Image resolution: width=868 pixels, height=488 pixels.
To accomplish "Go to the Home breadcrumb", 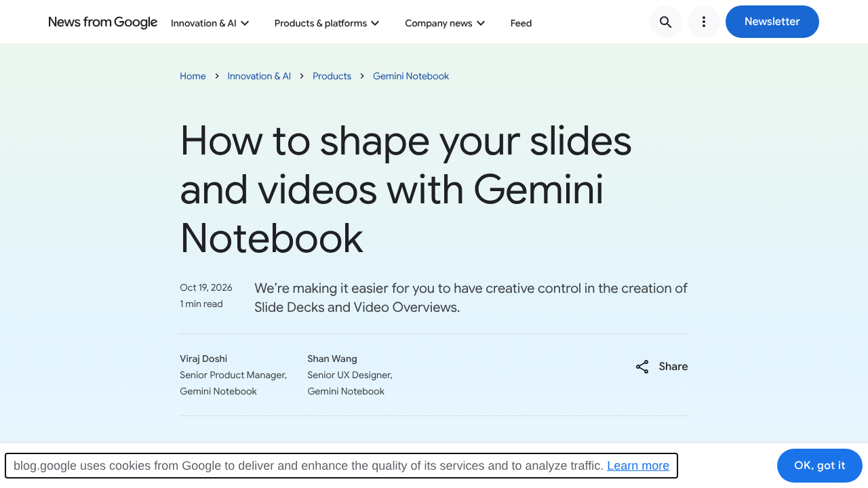I will click(193, 76).
